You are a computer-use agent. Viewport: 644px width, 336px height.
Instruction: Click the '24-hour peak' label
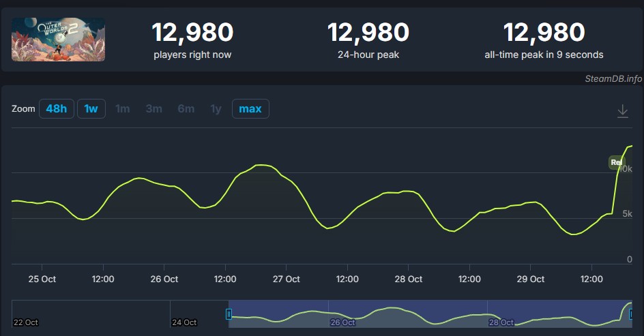pos(368,55)
